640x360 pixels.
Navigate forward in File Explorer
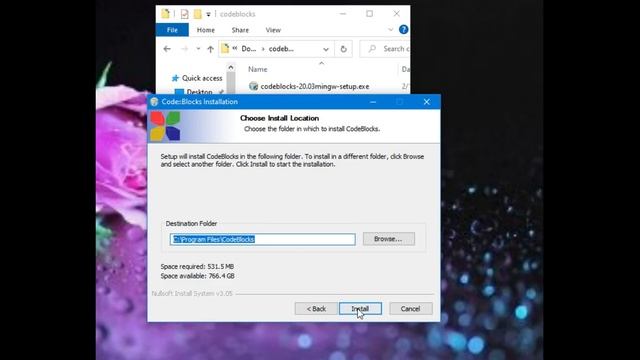pyautogui.click(x=184, y=49)
